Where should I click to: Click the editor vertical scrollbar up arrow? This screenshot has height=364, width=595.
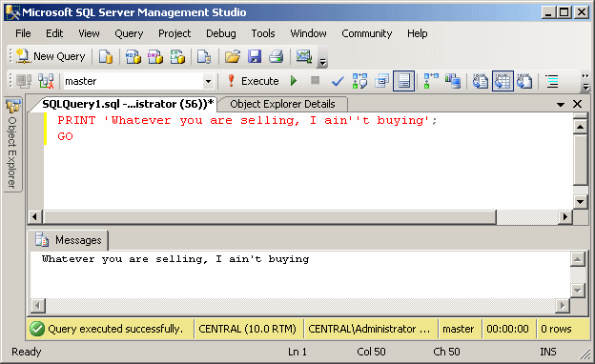click(580, 127)
